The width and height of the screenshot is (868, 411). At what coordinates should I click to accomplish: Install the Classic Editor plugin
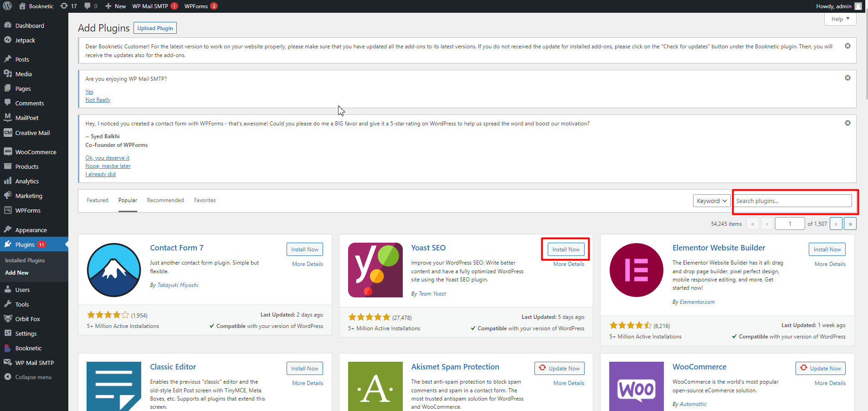click(x=305, y=369)
